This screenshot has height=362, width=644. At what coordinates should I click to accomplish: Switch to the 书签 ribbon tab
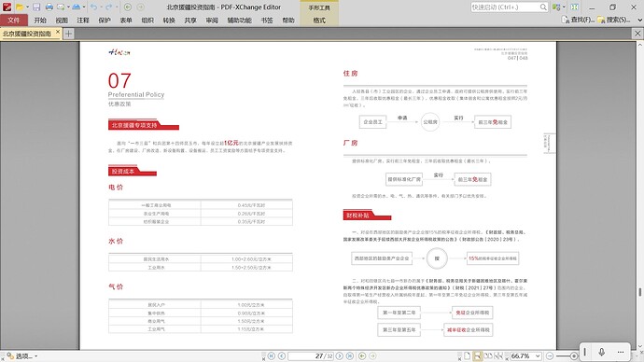coord(267,21)
